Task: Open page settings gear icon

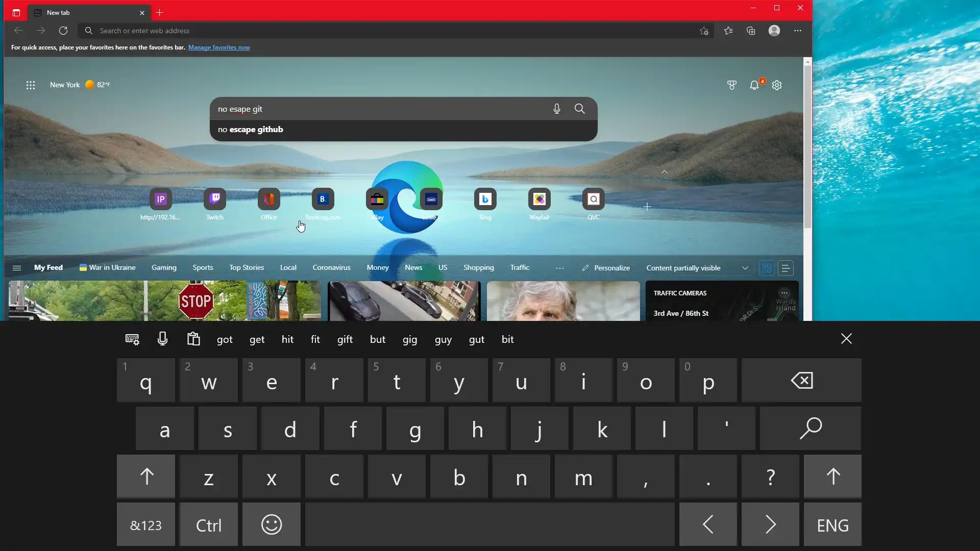Action: (x=777, y=85)
